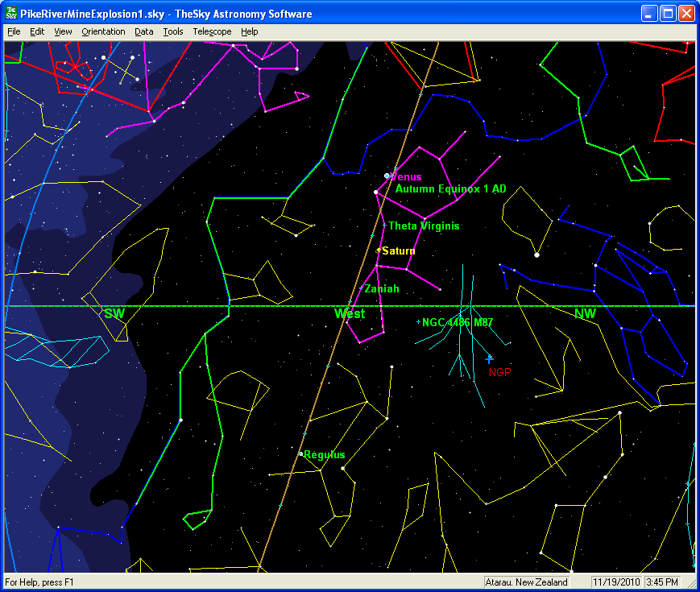
Task: Open the Help menu
Action: [x=250, y=31]
